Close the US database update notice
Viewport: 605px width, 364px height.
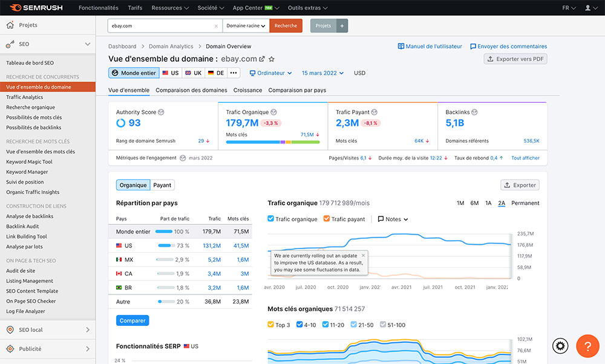(363, 255)
